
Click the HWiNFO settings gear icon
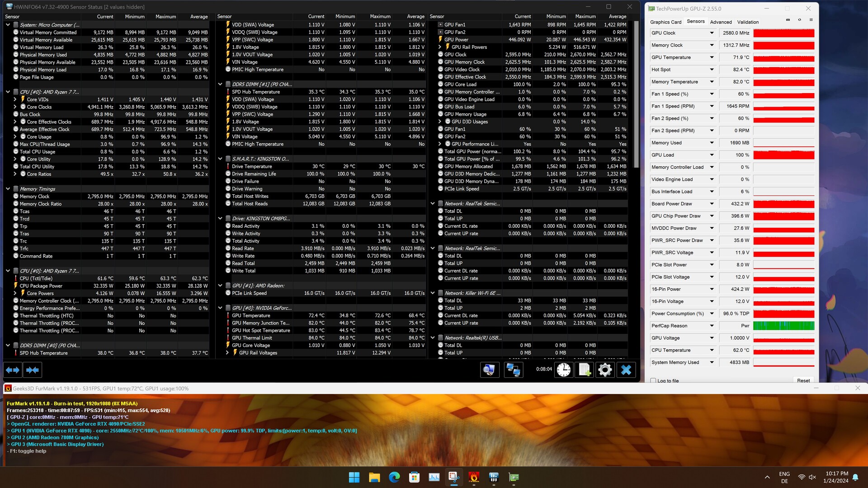click(x=605, y=370)
